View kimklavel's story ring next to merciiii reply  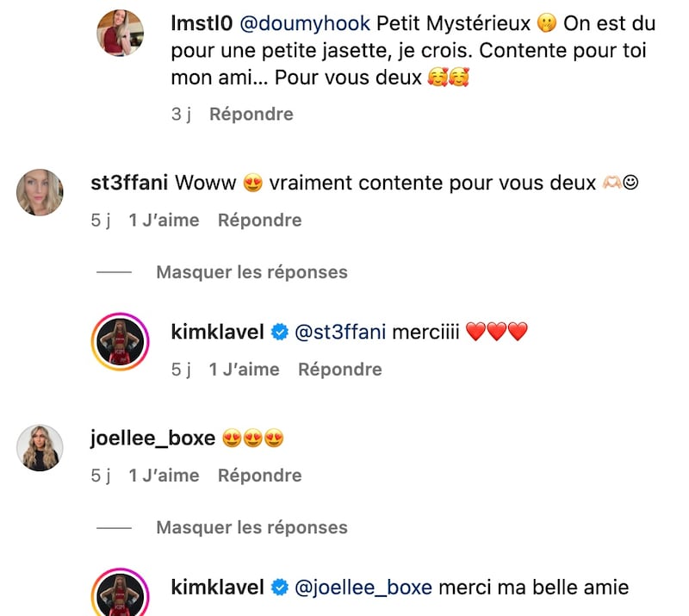[x=120, y=342]
